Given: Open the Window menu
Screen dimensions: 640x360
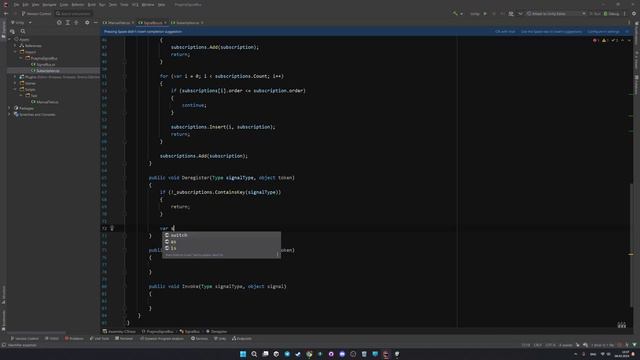Looking at the screenshot, I should [x=148, y=5].
